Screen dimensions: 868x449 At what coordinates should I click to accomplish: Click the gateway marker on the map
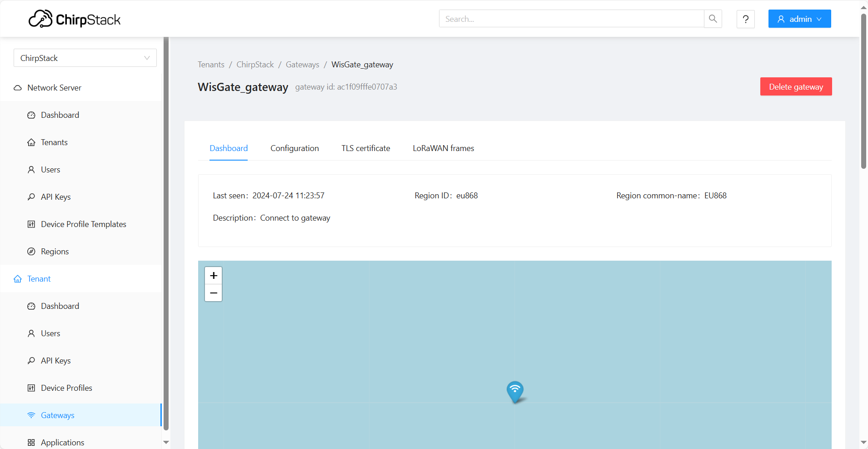pos(515,392)
